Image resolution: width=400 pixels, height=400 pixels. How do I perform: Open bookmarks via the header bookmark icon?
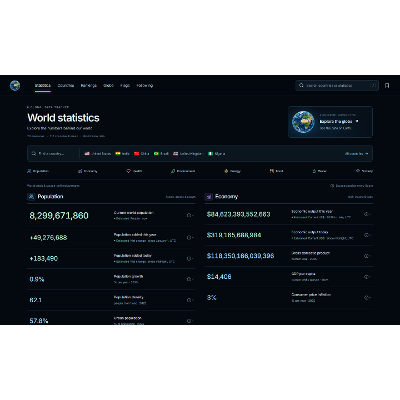pyautogui.click(x=387, y=86)
